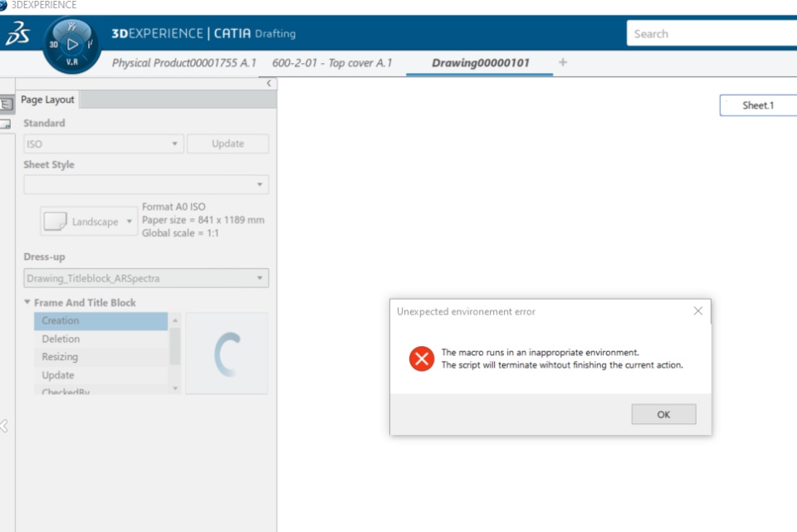The width and height of the screenshot is (797, 532).
Task: Click the 3DS Dassault logo icon
Action: pyautogui.click(x=17, y=33)
